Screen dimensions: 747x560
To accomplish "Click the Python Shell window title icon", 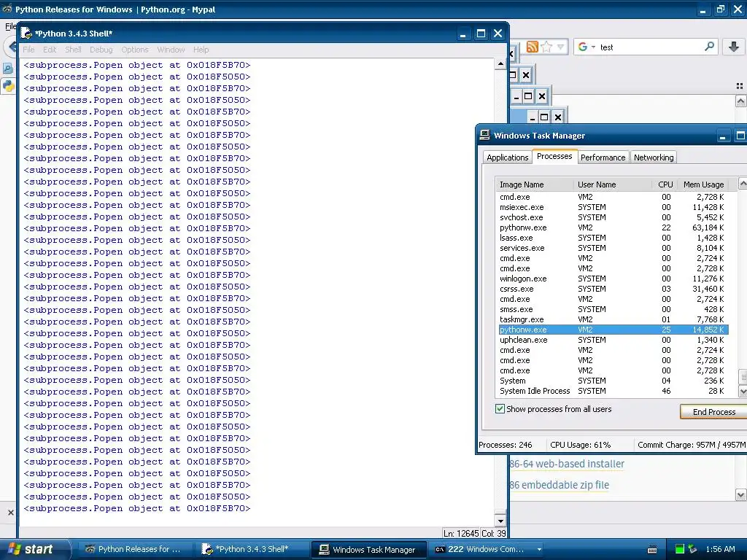I will (26, 34).
